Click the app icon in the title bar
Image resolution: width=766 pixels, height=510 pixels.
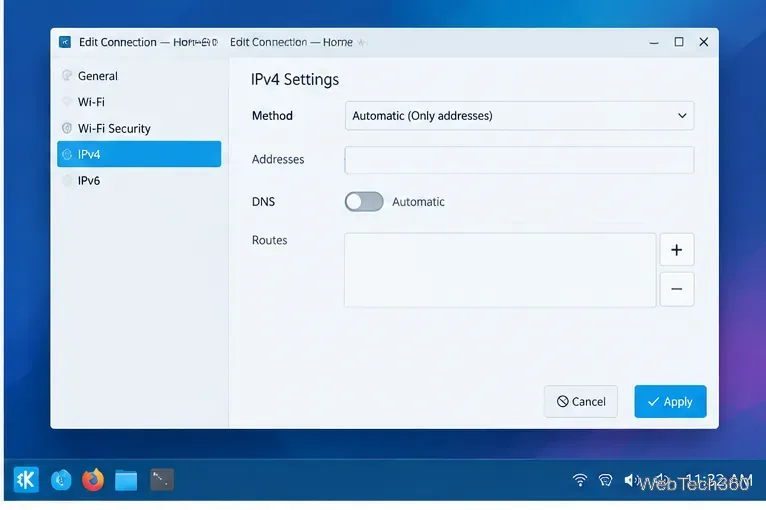[x=65, y=42]
